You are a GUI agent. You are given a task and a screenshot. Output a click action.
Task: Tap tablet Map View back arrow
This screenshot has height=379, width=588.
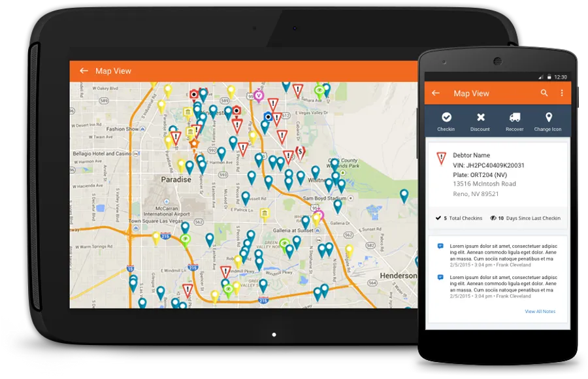tap(84, 71)
